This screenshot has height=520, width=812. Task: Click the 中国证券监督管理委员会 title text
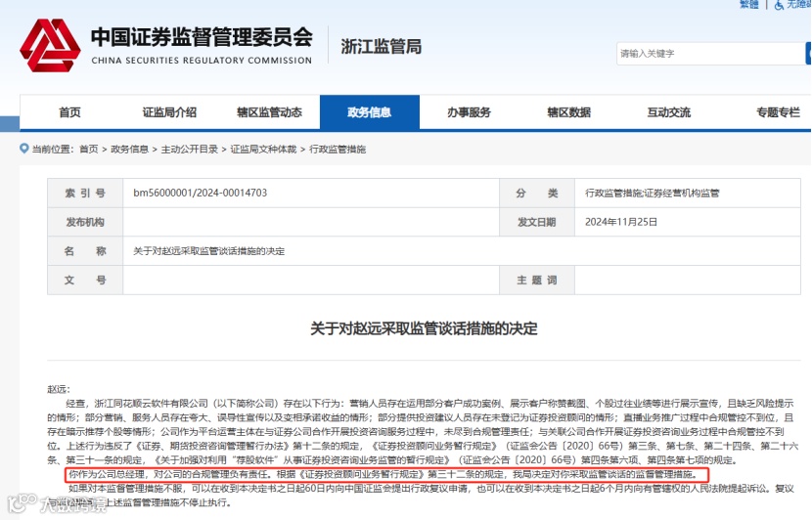(202, 37)
